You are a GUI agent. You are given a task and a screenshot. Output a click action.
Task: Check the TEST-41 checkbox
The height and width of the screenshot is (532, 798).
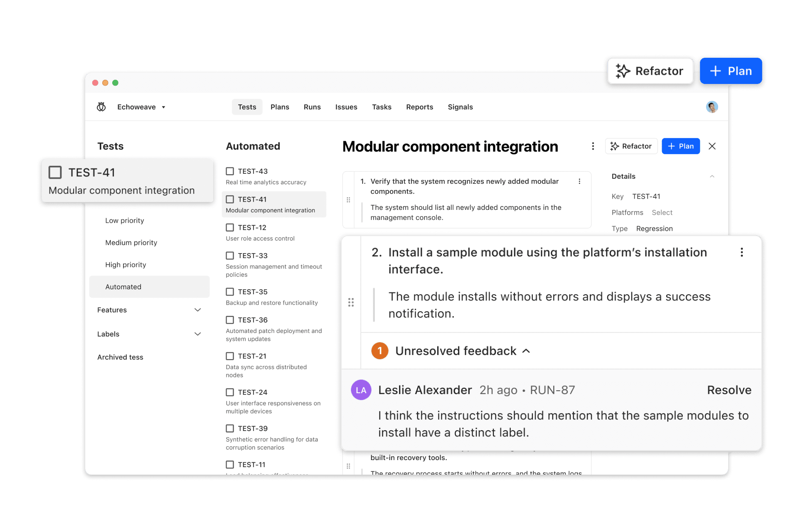point(230,199)
